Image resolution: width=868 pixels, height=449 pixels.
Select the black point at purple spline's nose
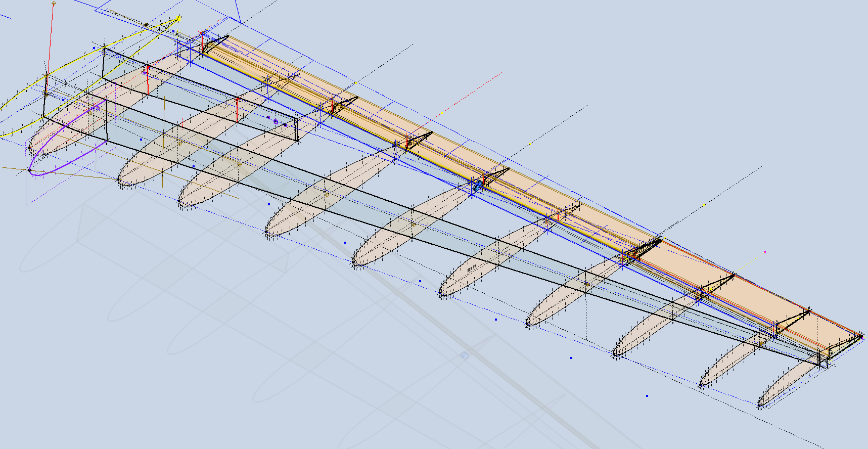click(29, 170)
